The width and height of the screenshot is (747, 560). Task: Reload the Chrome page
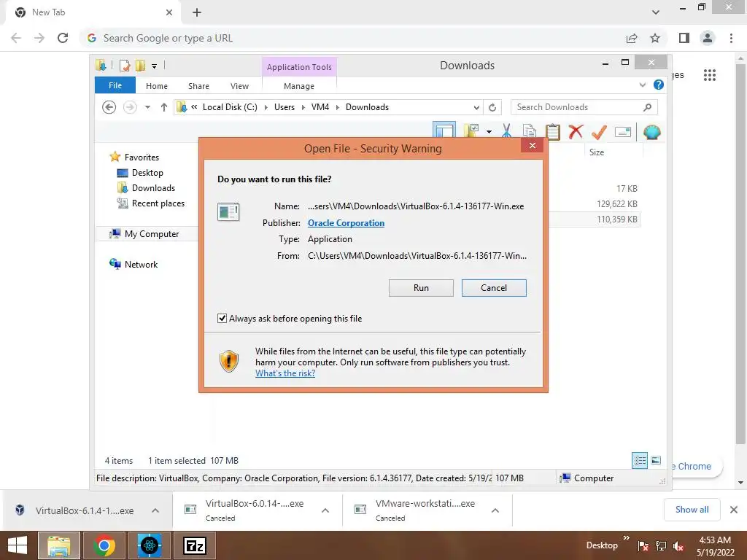(63, 38)
